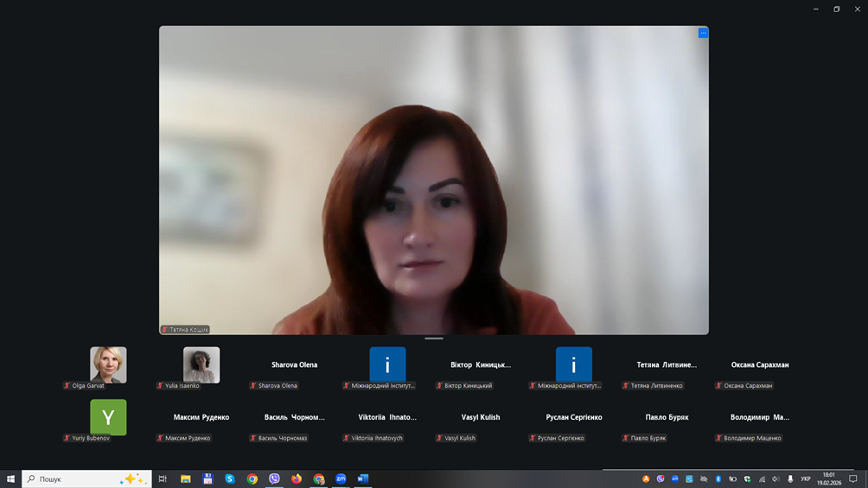
Task: Toggle the system volume speaker icon
Action: (775, 478)
